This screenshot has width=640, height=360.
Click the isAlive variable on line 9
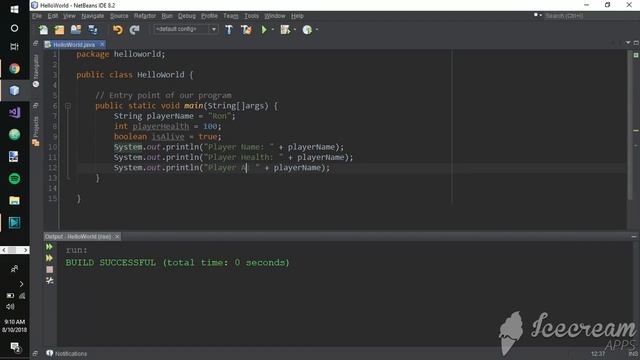pyautogui.click(x=168, y=137)
